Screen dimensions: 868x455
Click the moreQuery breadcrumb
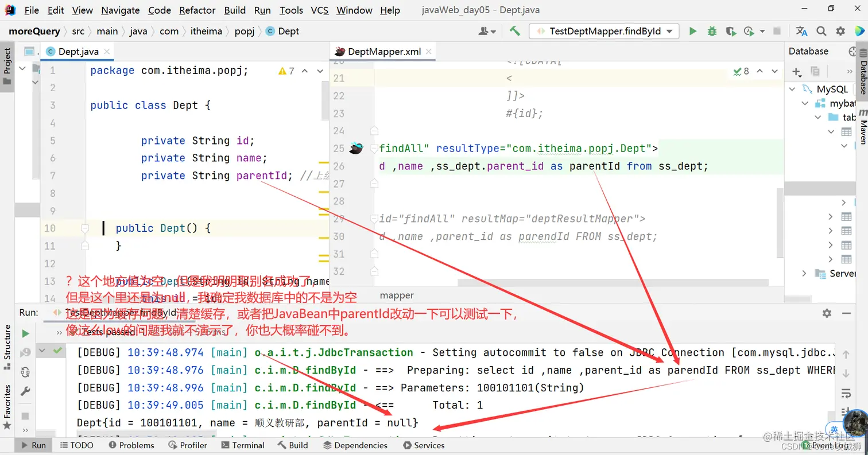pos(34,31)
